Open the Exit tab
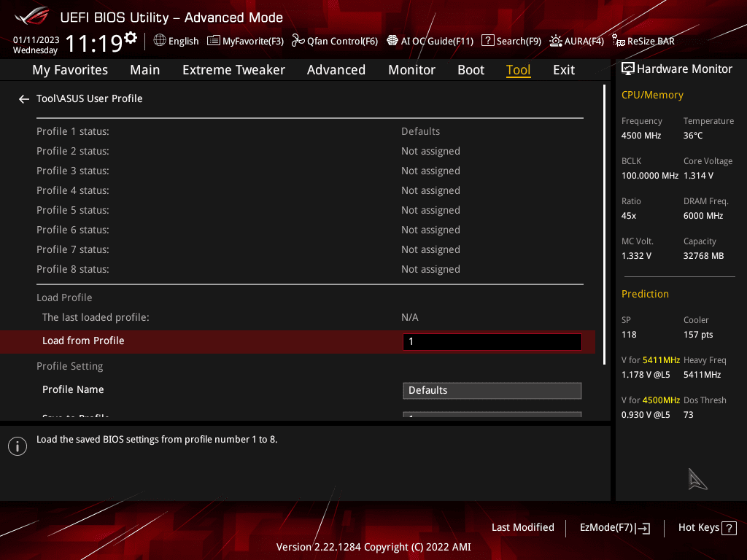 [564, 70]
